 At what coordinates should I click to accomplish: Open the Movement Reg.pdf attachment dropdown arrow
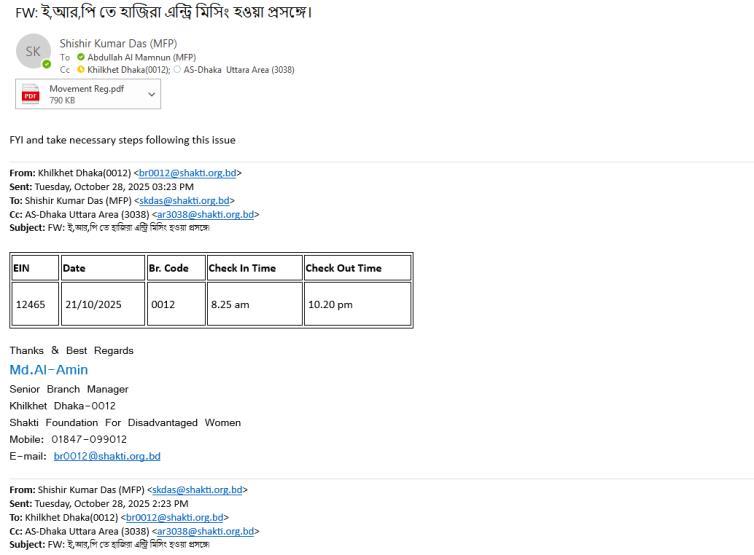[151, 94]
